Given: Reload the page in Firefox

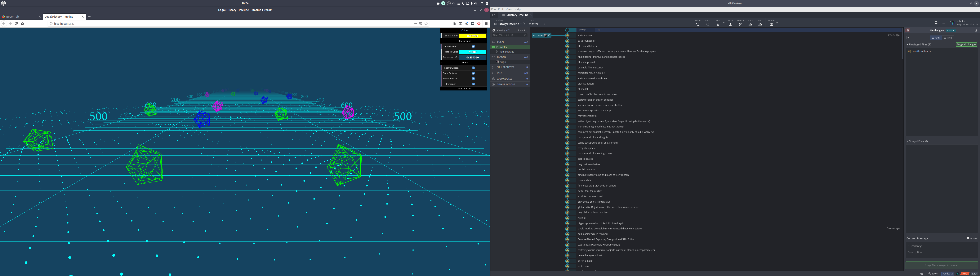Looking at the screenshot, I should coord(16,24).
